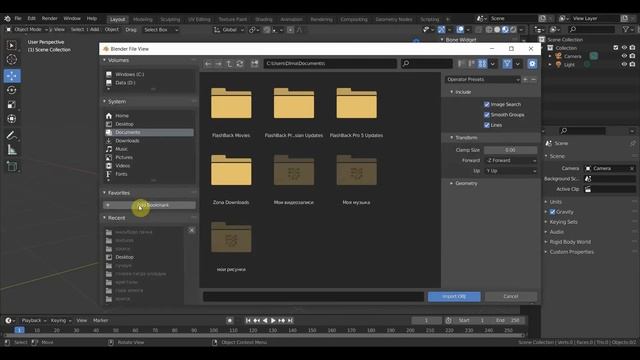This screenshot has height=360, width=640.
Task: Go back to previous folder in file browser
Action: point(208,64)
